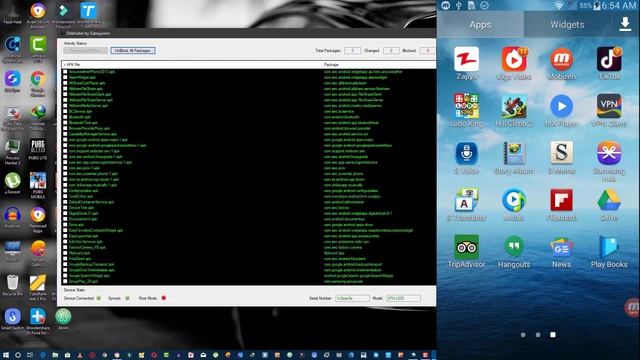Open uTorrent desktop shortcut
This screenshot has width=640, height=360.
[12, 181]
